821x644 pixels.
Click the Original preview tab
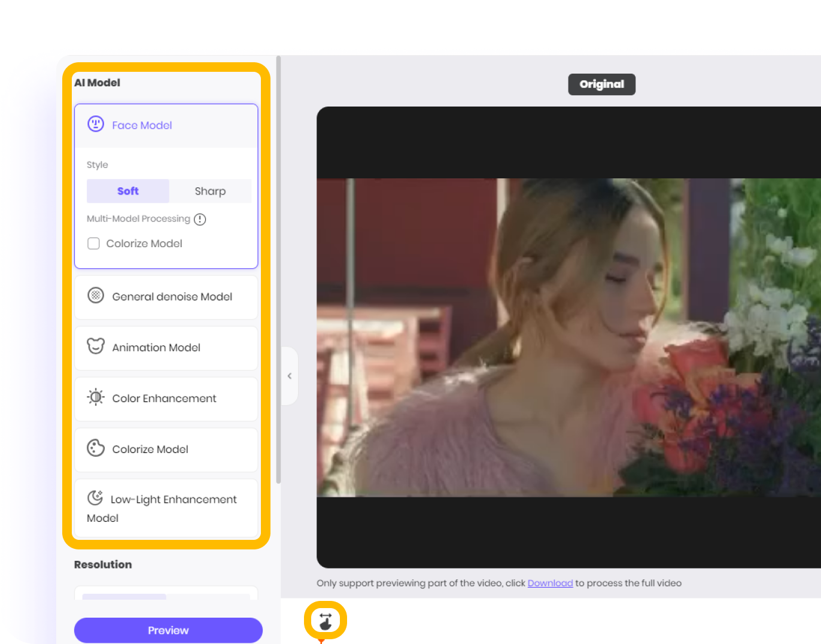(x=601, y=84)
